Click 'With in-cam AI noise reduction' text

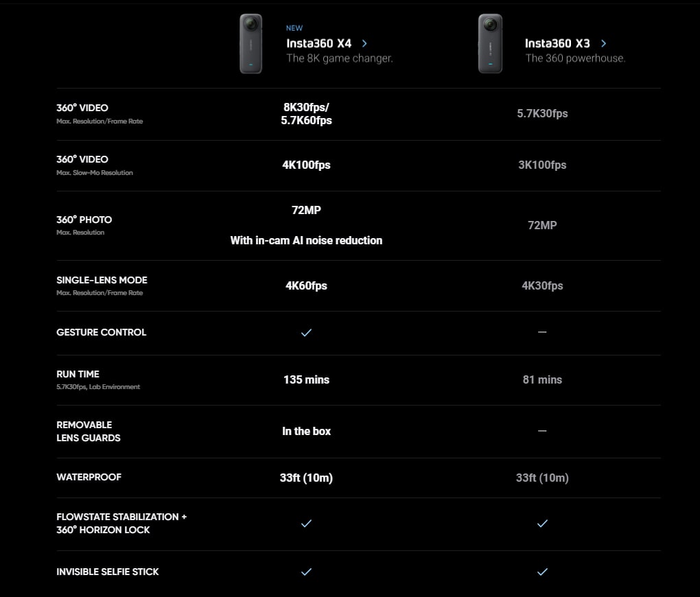pos(306,241)
